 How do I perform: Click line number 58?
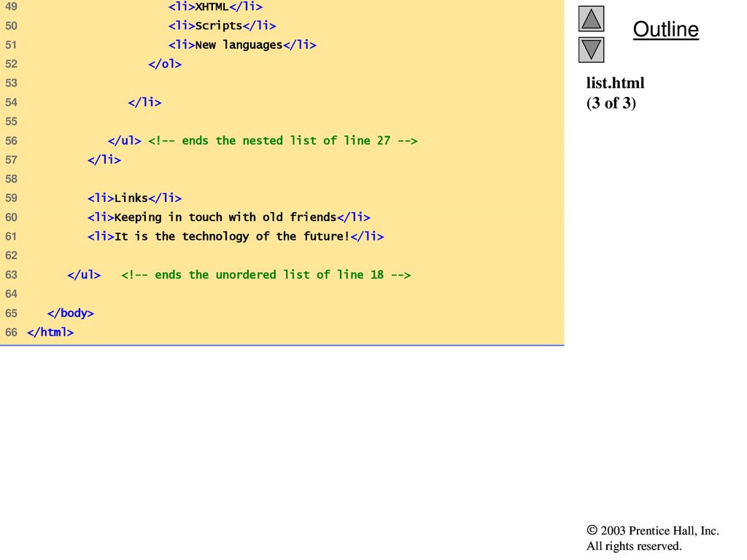pyautogui.click(x=11, y=179)
